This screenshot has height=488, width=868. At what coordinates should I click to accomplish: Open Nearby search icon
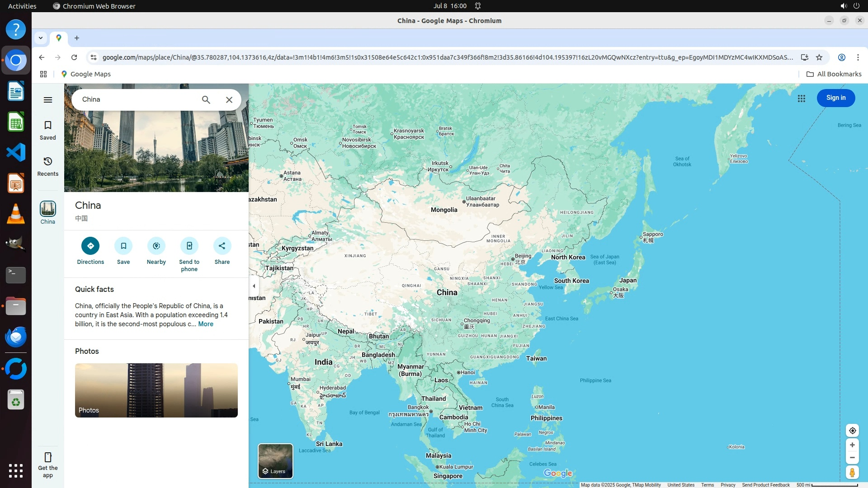pyautogui.click(x=156, y=246)
